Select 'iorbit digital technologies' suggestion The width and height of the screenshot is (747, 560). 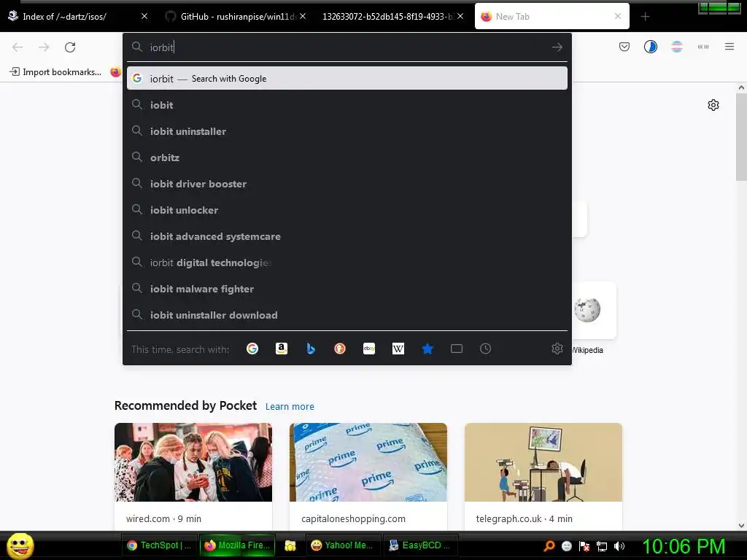click(347, 262)
